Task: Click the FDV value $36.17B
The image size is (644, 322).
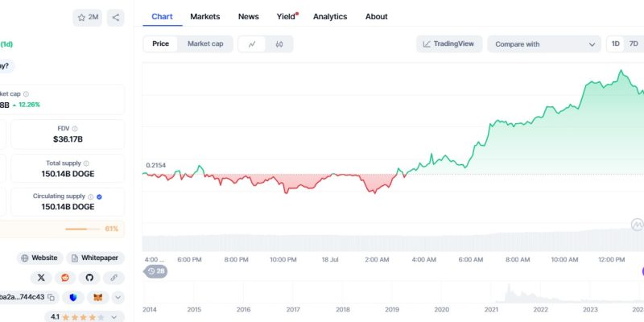Action: [68, 139]
